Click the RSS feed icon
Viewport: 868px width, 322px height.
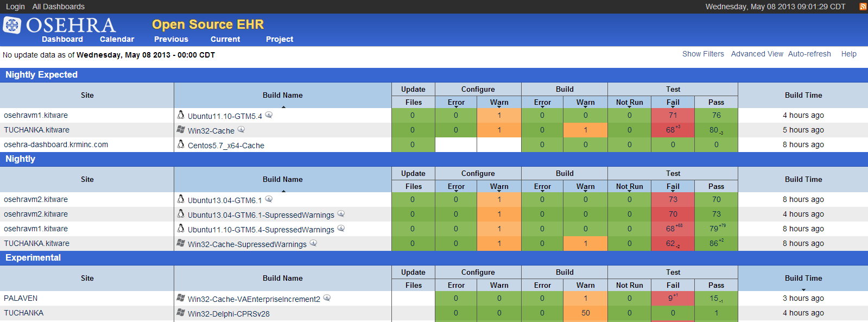tap(863, 7)
